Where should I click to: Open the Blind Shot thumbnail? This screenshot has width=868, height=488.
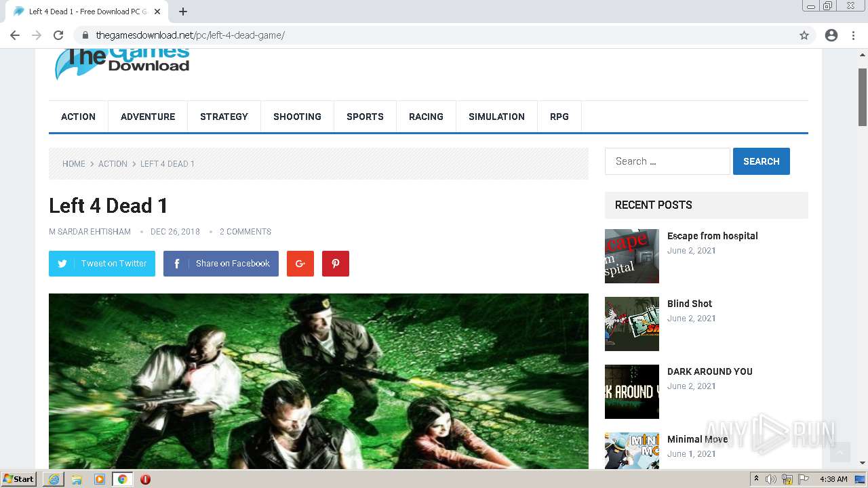(x=632, y=324)
